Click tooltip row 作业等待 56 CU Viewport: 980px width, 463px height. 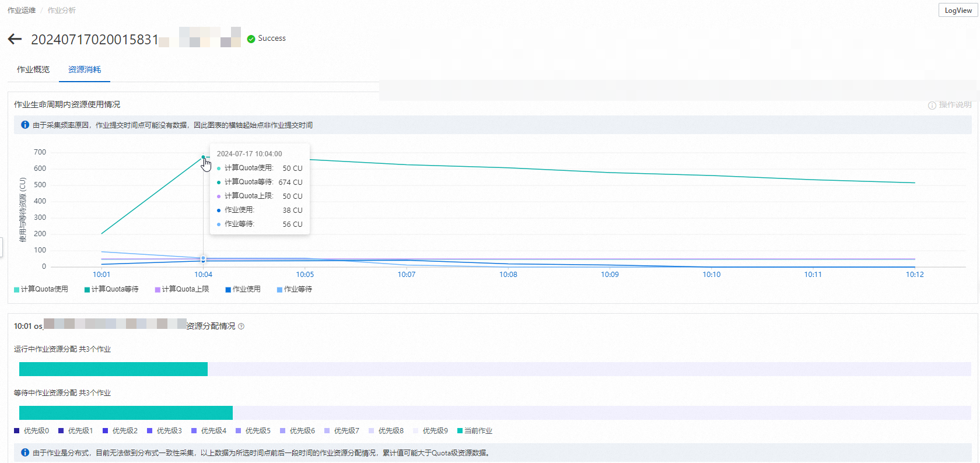pyautogui.click(x=260, y=224)
